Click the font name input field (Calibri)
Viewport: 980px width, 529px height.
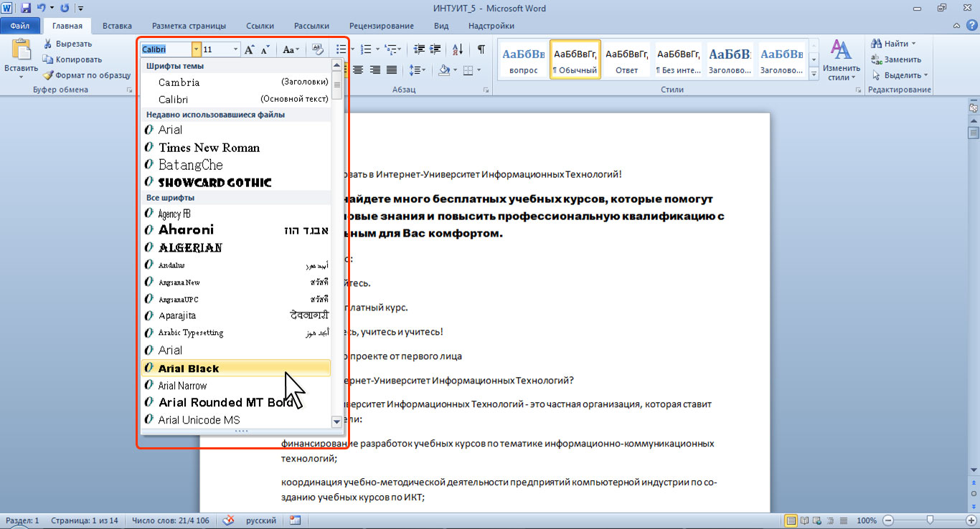click(x=166, y=49)
